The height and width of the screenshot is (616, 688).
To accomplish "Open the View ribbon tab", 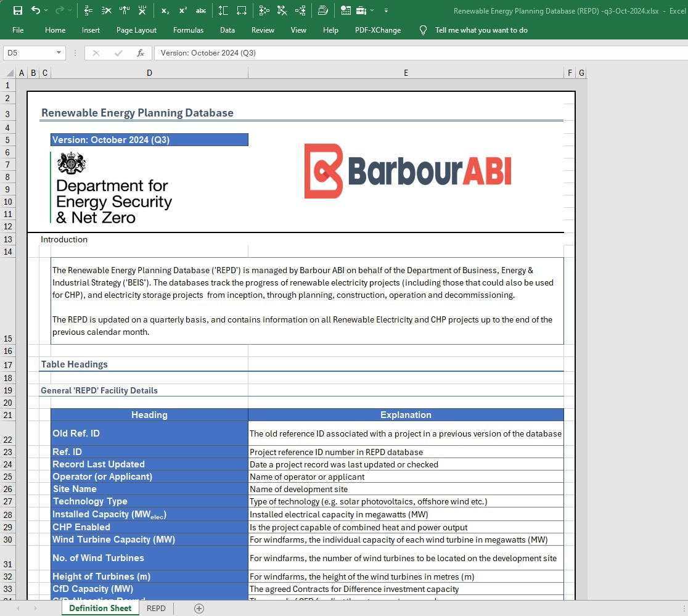I will pos(298,30).
